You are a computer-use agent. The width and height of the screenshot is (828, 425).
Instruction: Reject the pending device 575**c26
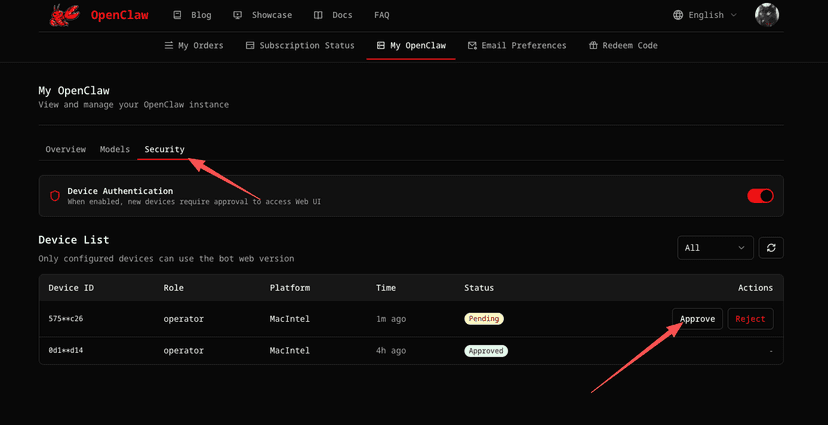click(x=750, y=319)
